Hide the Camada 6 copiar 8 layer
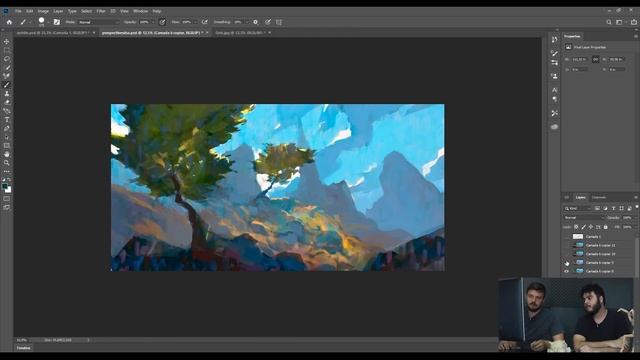The height and width of the screenshot is (360, 640). pyautogui.click(x=566, y=271)
